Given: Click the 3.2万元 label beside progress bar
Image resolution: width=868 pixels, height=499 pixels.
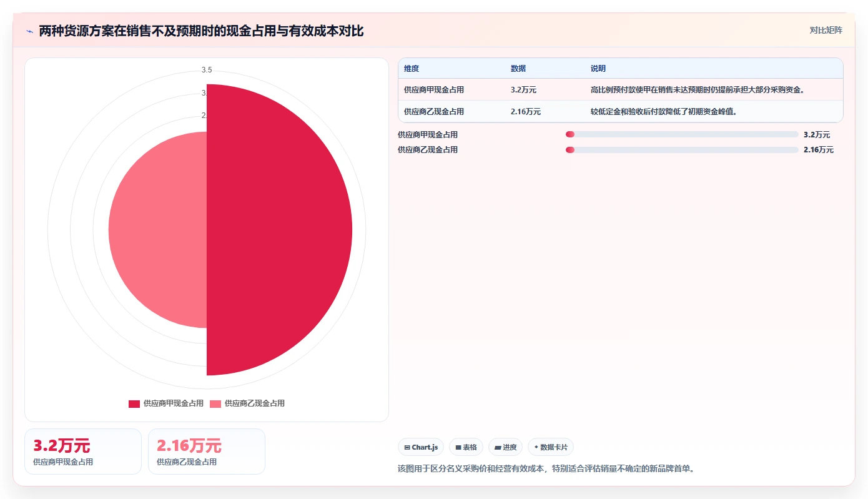Looking at the screenshot, I should 817,134.
